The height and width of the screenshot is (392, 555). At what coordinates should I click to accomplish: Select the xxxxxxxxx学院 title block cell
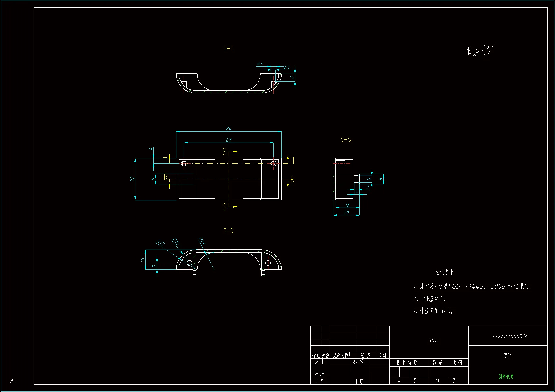point(509,336)
